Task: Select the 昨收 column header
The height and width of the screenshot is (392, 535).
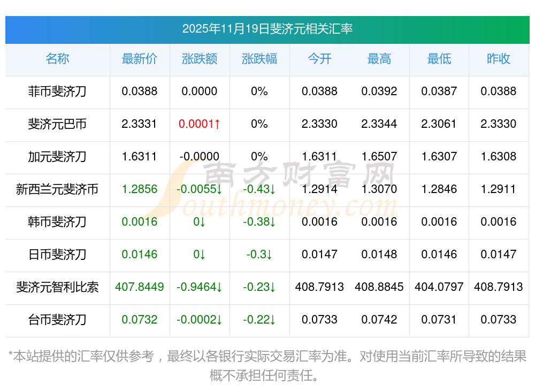Action: coord(498,59)
